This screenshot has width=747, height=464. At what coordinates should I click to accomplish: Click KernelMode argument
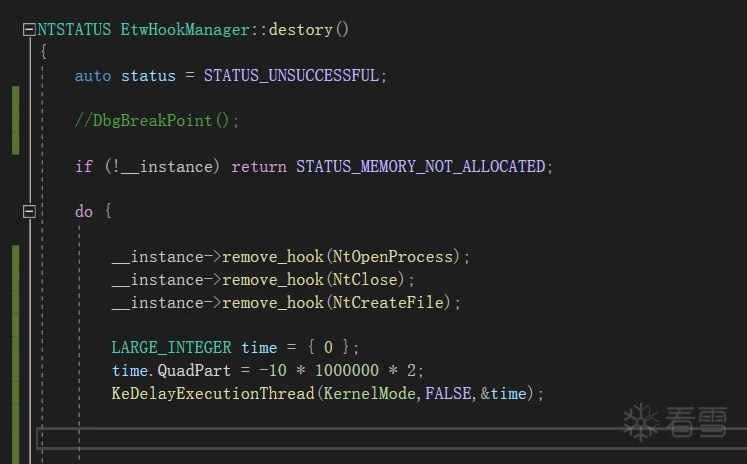[370, 393]
